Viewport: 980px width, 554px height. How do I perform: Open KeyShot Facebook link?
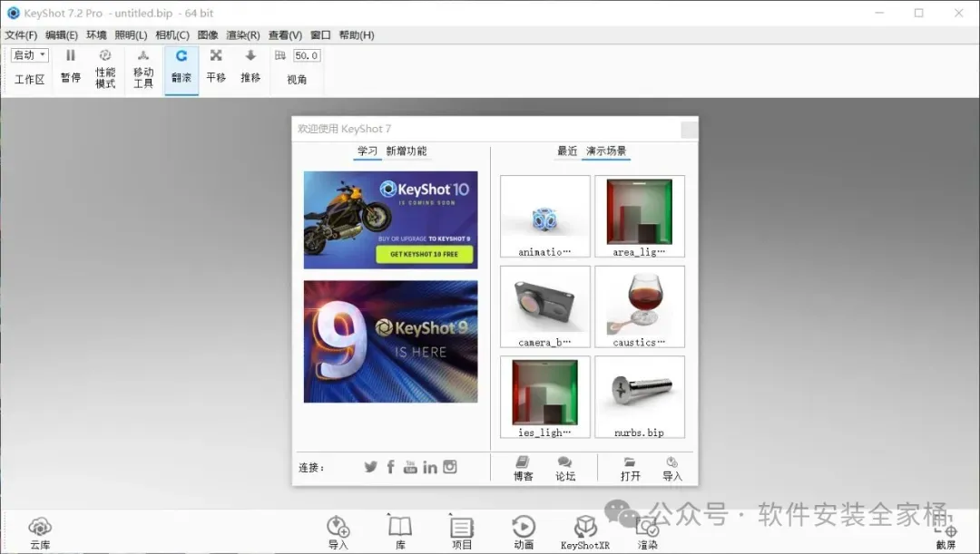390,467
